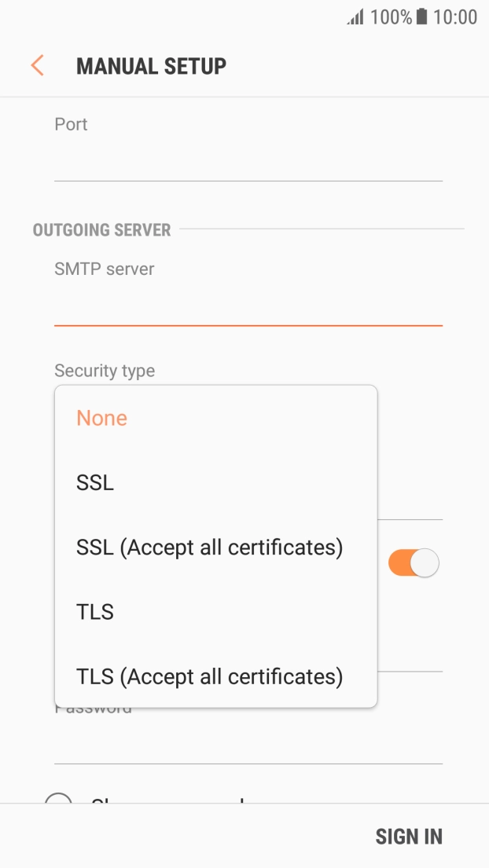The height and width of the screenshot is (868, 489).
Task: Pick TLS (Accept all certificates)
Action: [209, 676]
